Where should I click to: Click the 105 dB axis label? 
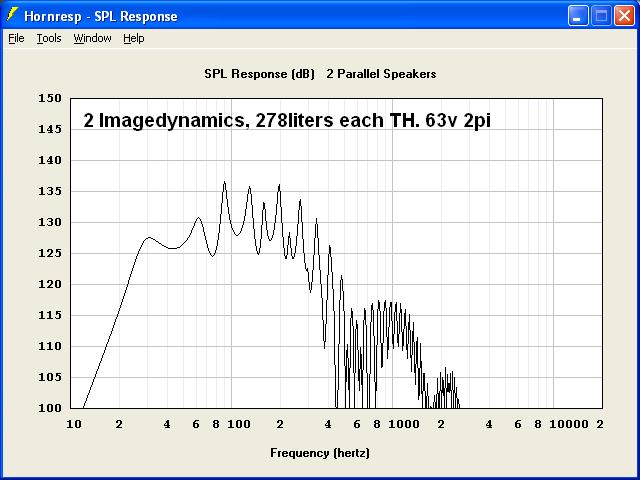coord(50,377)
